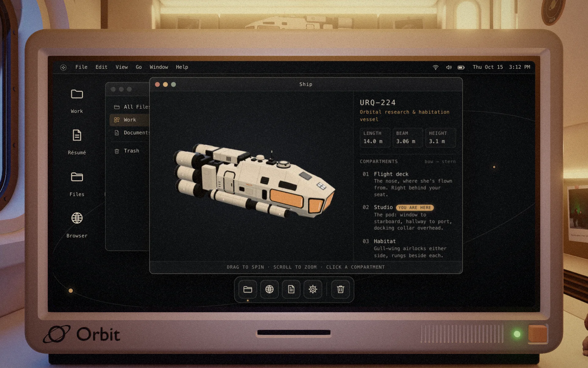The width and height of the screenshot is (588, 368).
Task: Open the folder icon in the dock
Action: tap(247, 289)
